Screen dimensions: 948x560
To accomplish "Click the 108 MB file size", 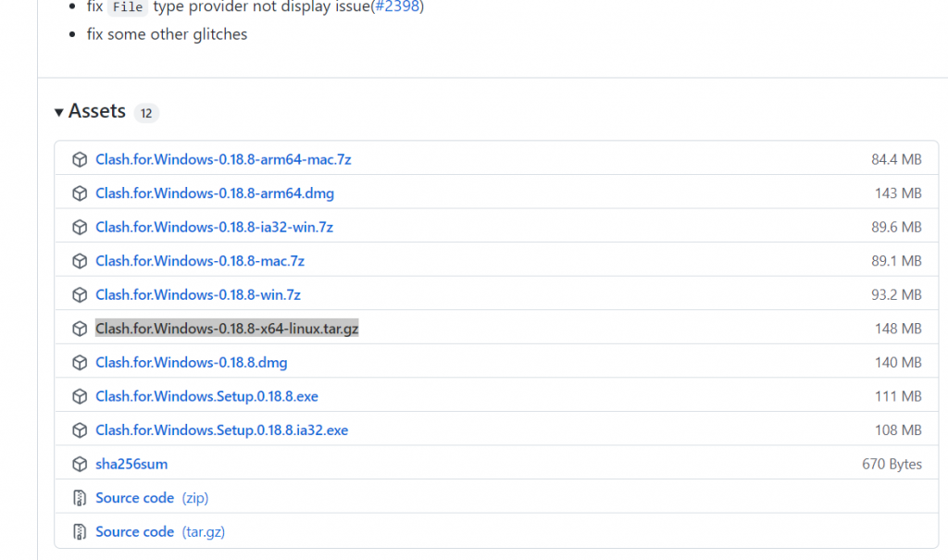I will pyautogui.click(x=898, y=430).
